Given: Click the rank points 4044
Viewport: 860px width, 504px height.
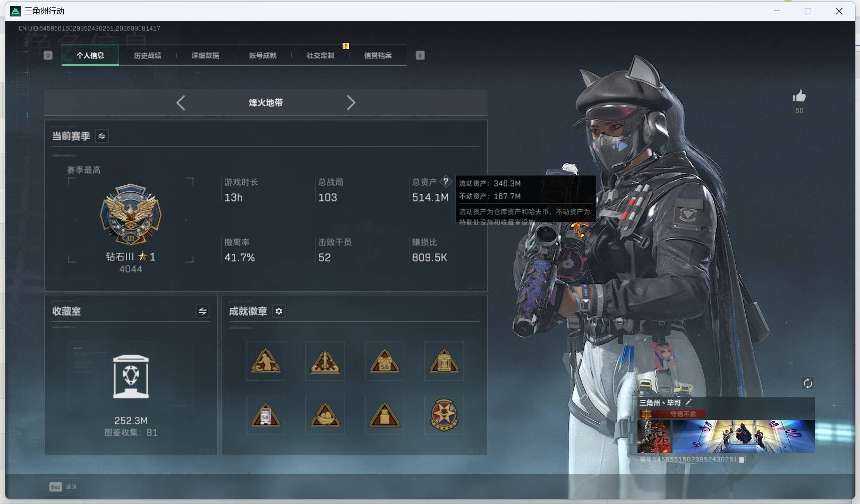Looking at the screenshot, I should [131, 269].
